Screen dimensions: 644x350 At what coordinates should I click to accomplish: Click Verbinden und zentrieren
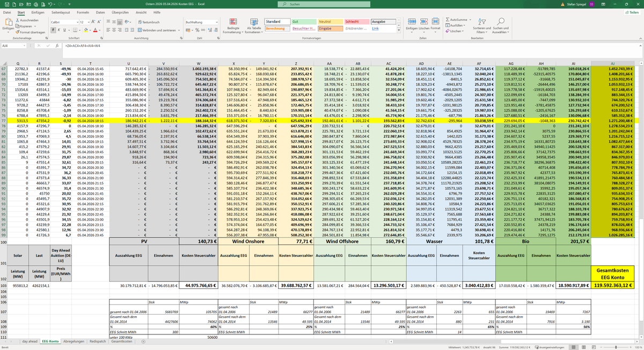pyautogui.click(x=157, y=30)
